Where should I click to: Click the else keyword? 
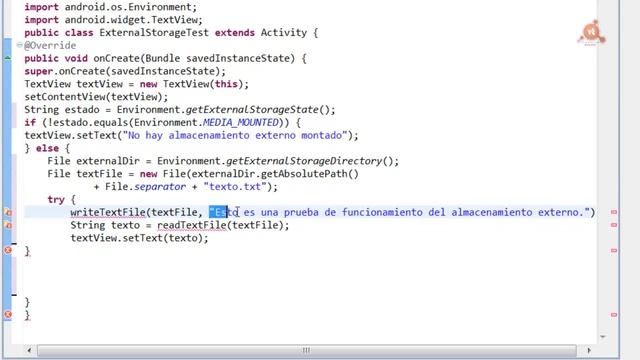click(47, 148)
